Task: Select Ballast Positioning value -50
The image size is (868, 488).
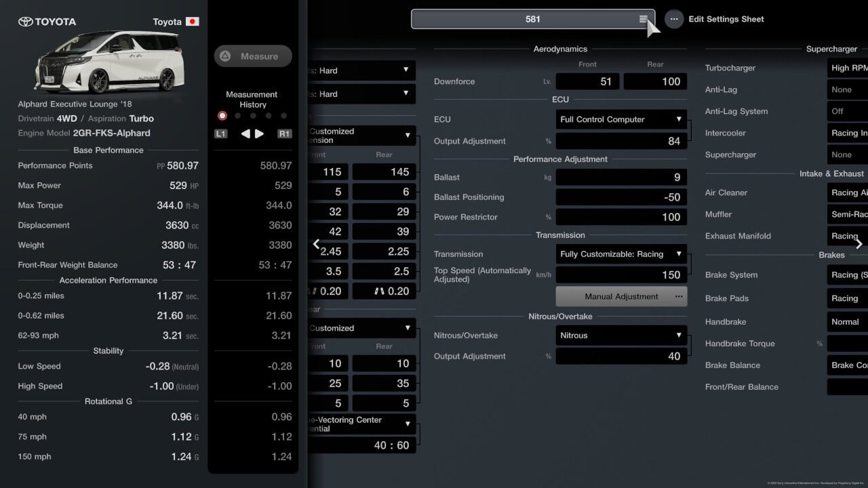Action: 621,197
